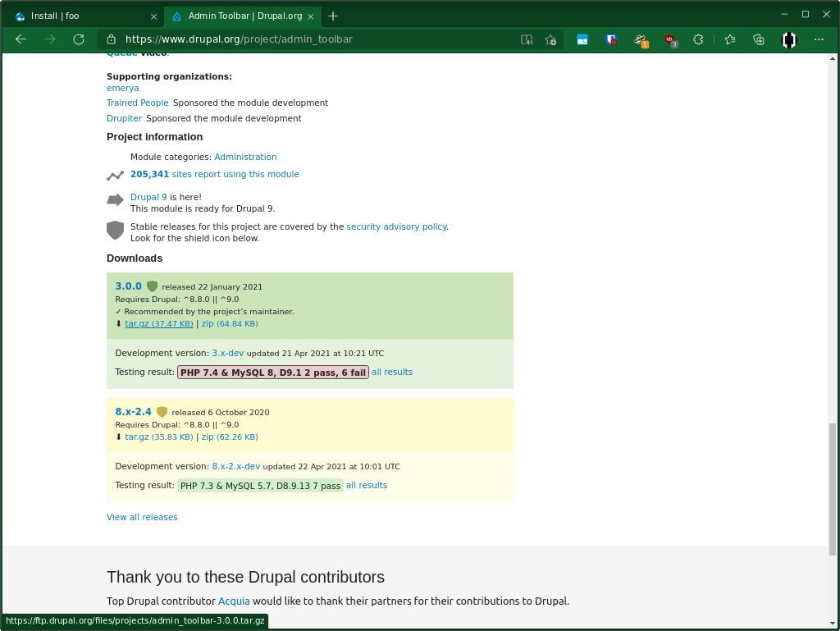The height and width of the screenshot is (631, 840).
Task: Open the extension with the orange 1 badge
Action: 641,39
